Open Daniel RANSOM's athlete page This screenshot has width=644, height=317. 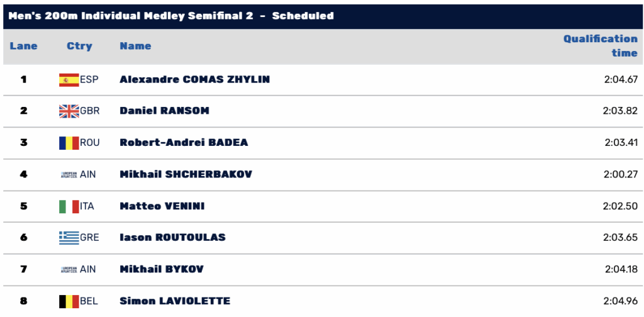(x=164, y=111)
